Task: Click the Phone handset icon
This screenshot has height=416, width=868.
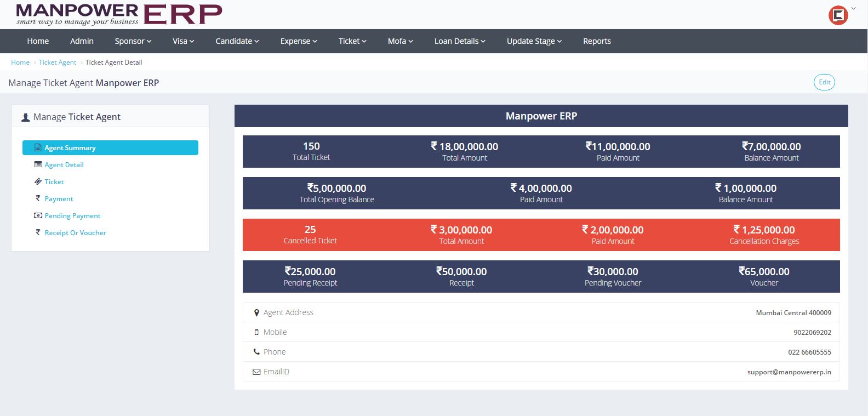Action: [256, 352]
